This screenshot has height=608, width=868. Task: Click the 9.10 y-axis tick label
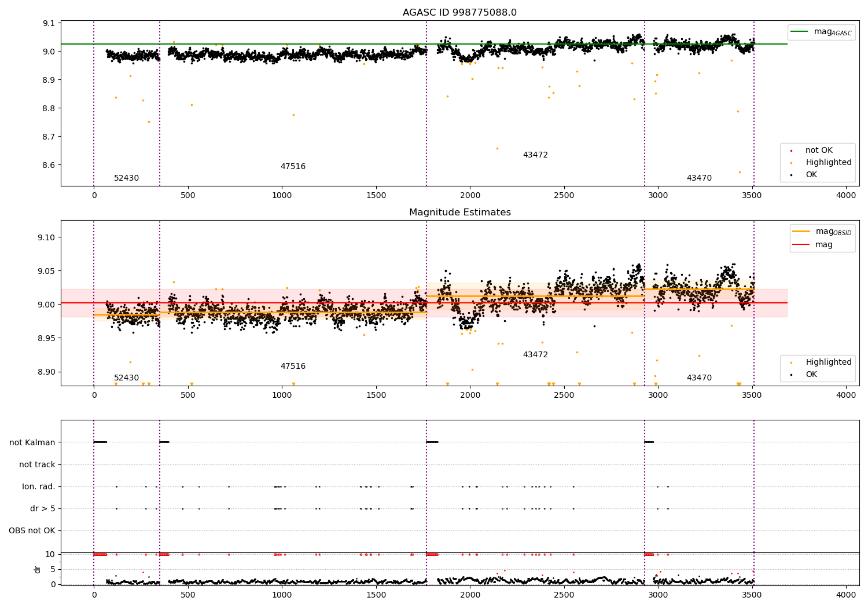point(46,237)
